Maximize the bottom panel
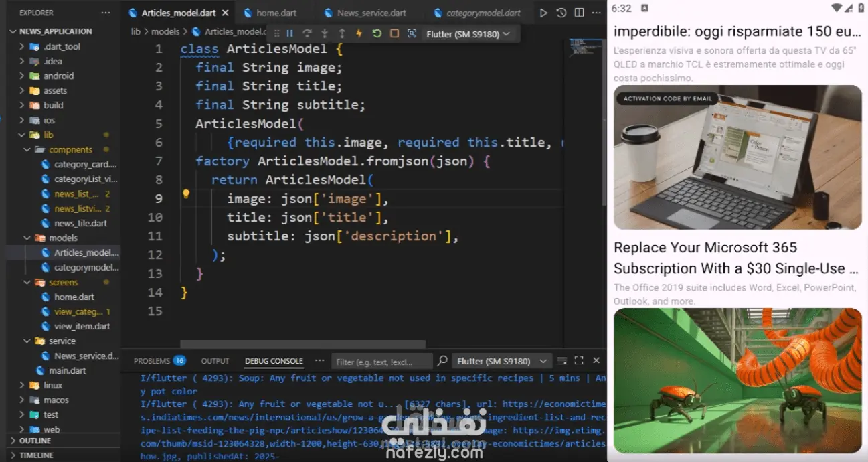The image size is (868, 462). tap(579, 360)
